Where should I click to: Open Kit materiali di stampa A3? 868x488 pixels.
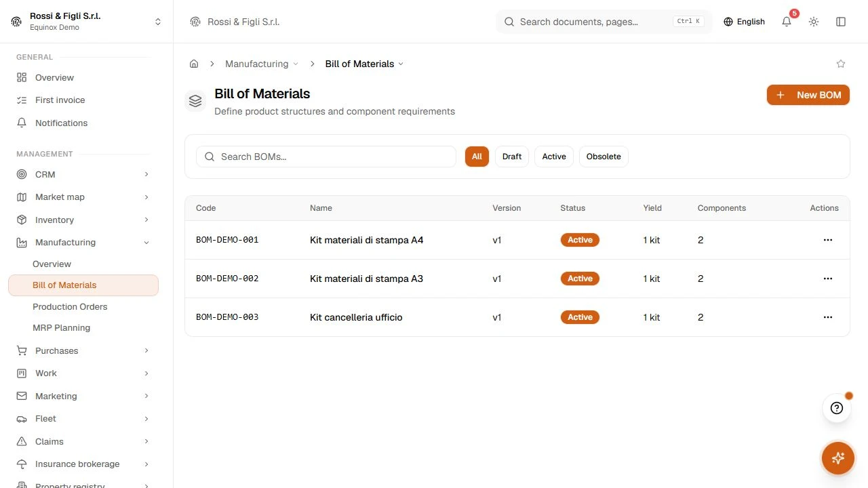(367, 279)
